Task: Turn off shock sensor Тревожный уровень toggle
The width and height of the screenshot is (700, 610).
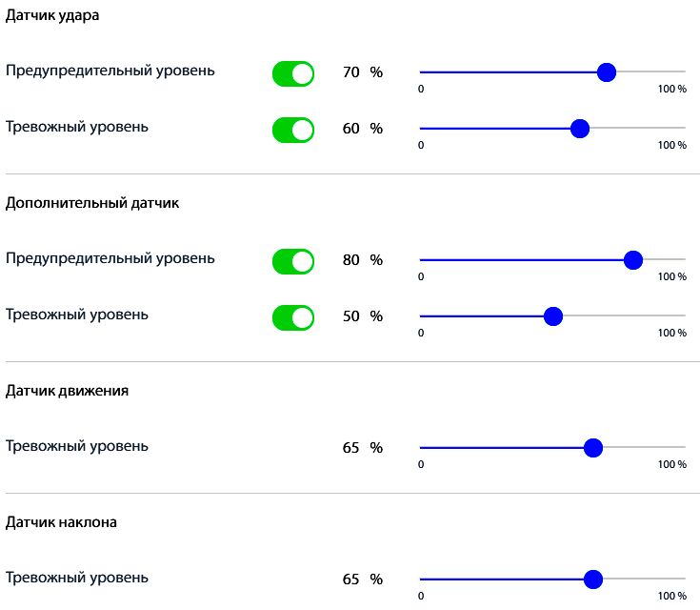Action: tap(293, 130)
